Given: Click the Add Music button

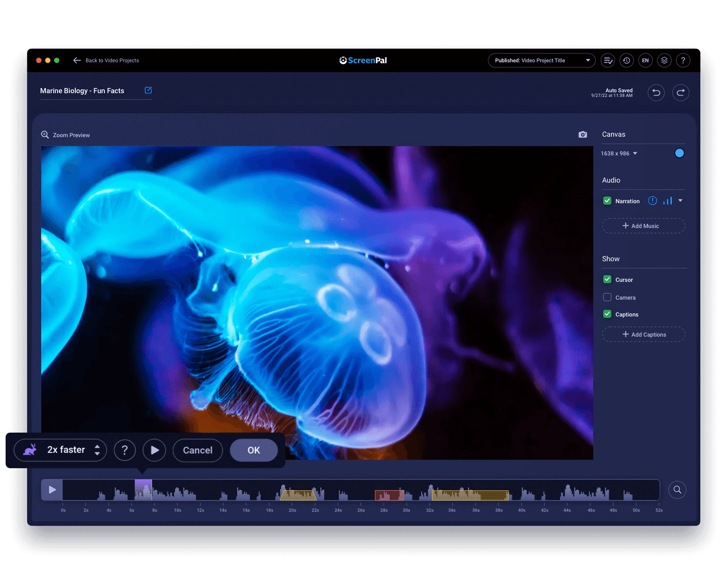Looking at the screenshot, I should click(x=643, y=226).
